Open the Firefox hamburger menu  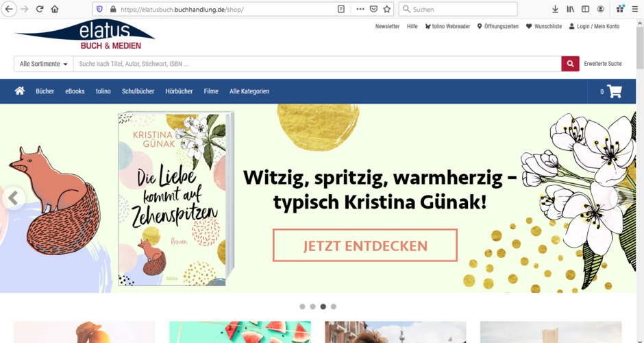(x=635, y=9)
